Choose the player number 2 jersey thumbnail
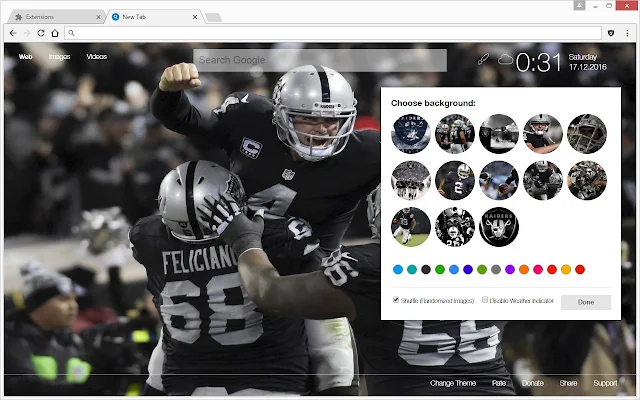This screenshot has height=400, width=640. click(455, 180)
